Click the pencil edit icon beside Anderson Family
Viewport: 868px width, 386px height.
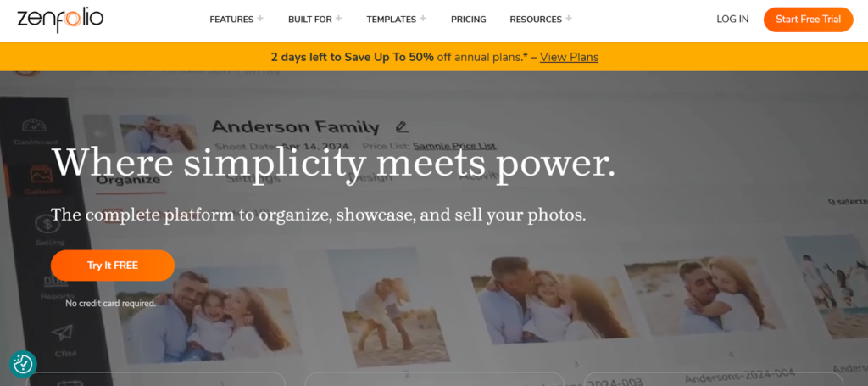[x=402, y=126]
